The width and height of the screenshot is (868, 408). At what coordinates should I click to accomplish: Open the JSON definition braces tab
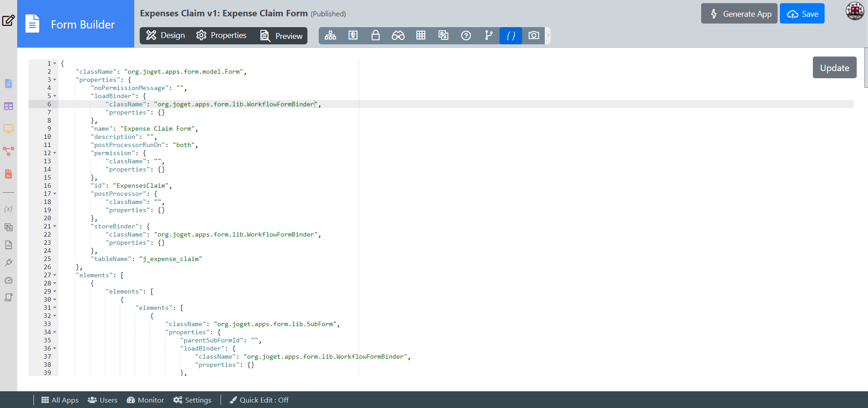click(x=511, y=36)
